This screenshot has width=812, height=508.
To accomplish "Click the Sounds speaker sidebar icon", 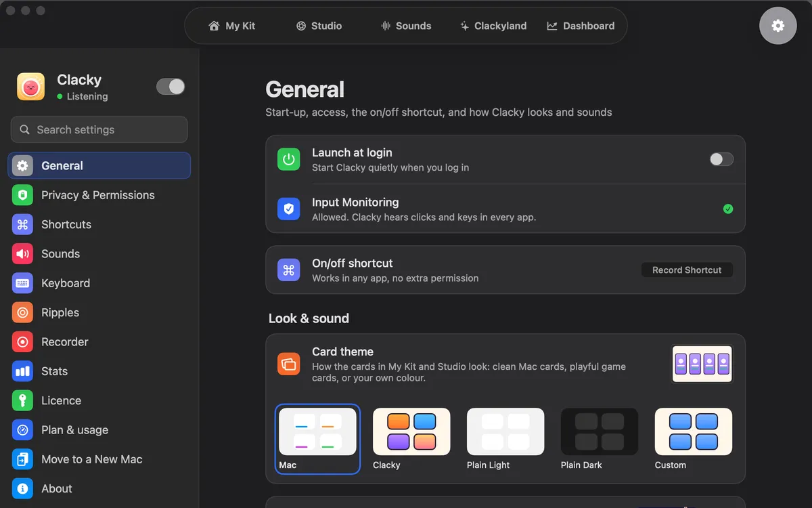I will (22, 254).
